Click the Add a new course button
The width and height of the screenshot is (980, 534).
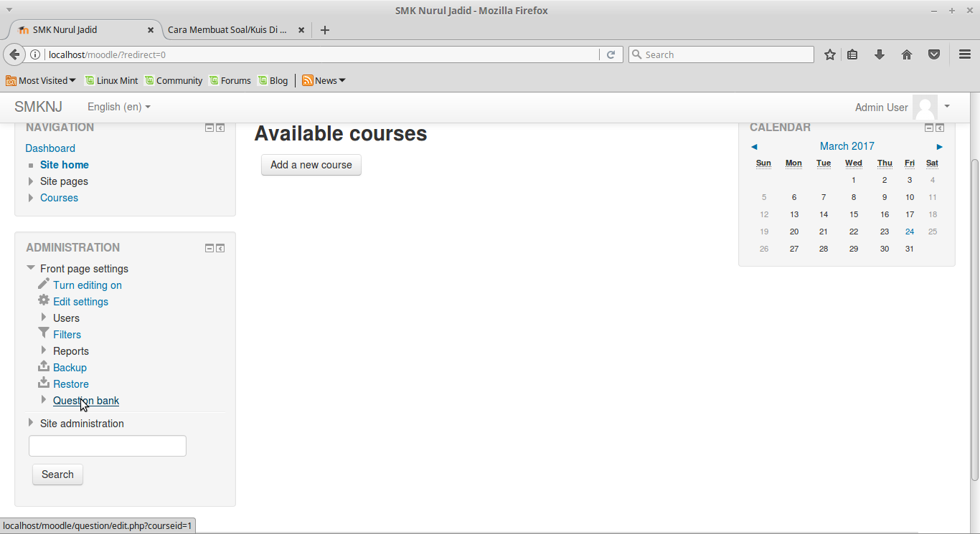point(311,165)
